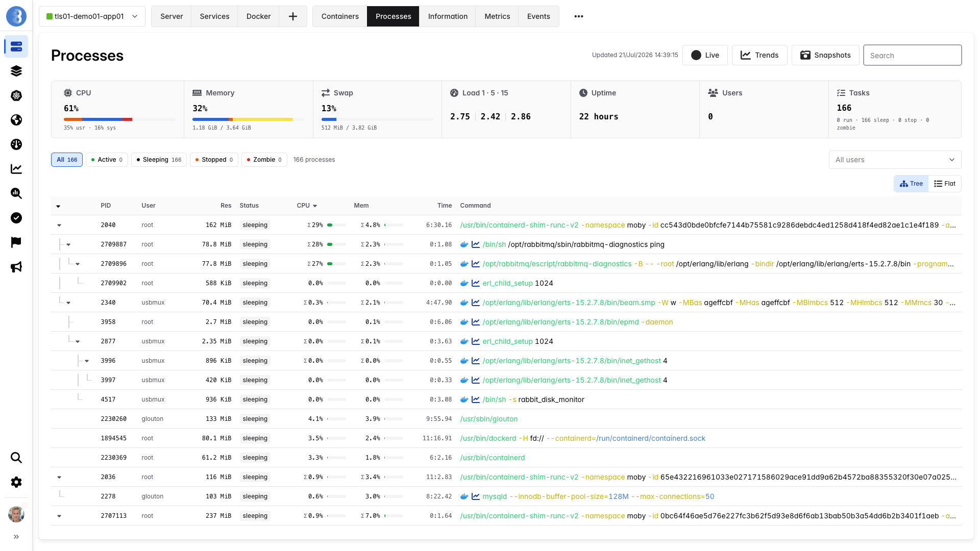Image resolution: width=980 pixels, height=551 pixels.
Task: Switch to the Metrics tab
Action: pos(497,16)
